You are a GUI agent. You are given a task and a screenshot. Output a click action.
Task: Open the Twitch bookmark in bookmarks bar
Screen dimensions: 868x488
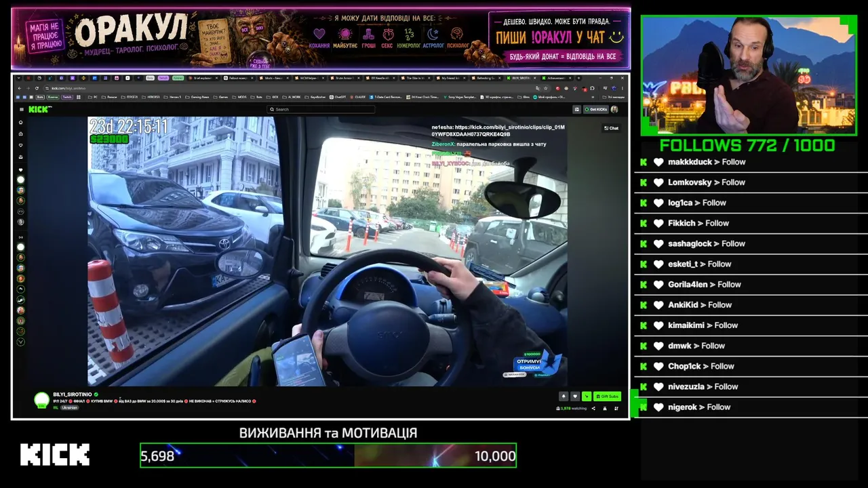point(67,97)
